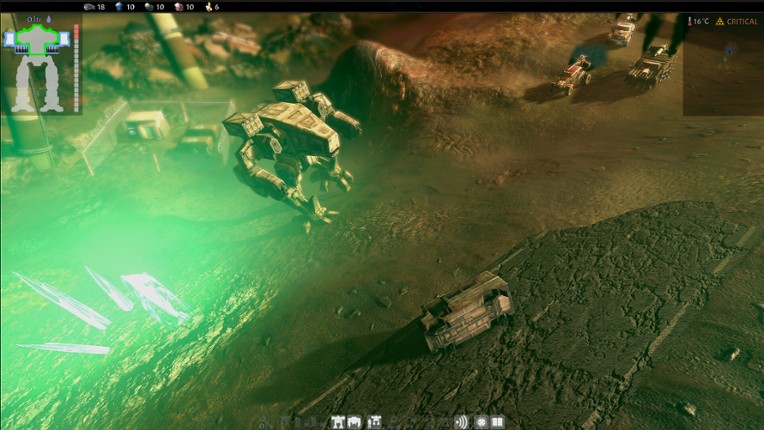
Task: Click the metal scrap resource icon showing 18
Action: (88, 6)
